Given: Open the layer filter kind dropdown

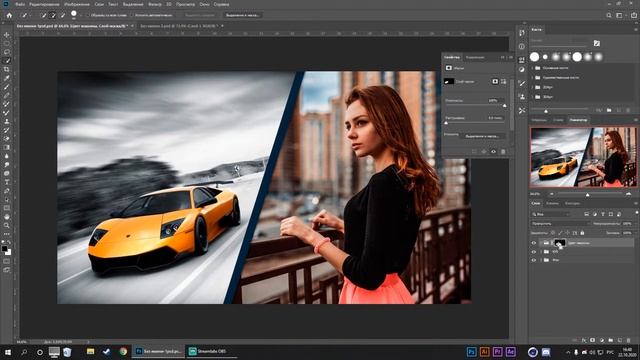Looking at the screenshot, I should [551, 214].
